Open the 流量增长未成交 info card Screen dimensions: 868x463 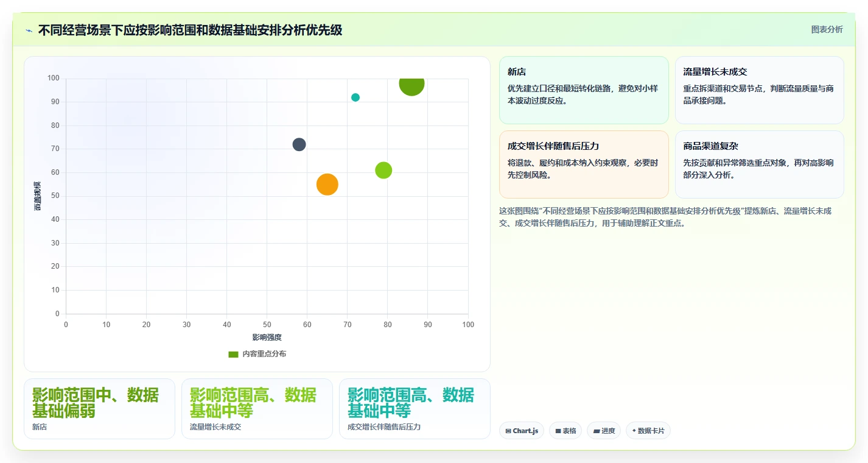759,90
